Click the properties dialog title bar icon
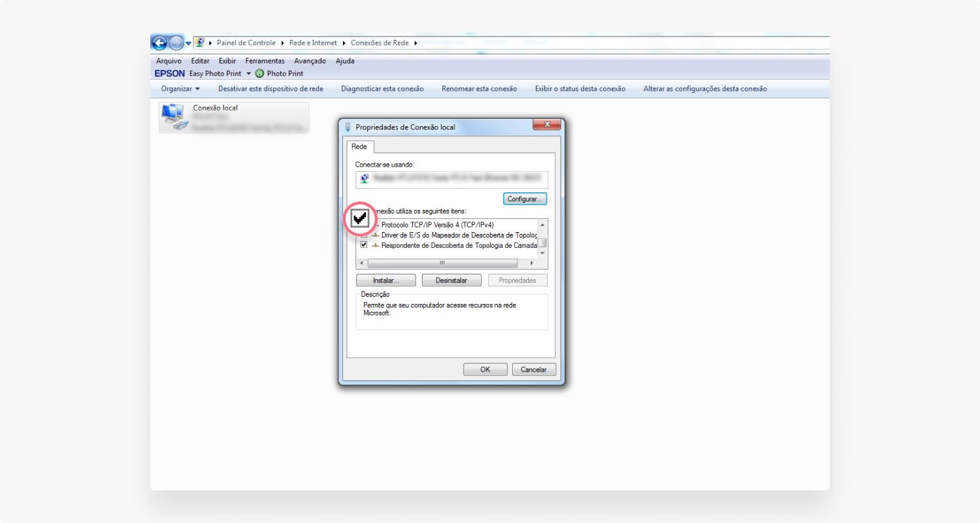 coord(348,127)
